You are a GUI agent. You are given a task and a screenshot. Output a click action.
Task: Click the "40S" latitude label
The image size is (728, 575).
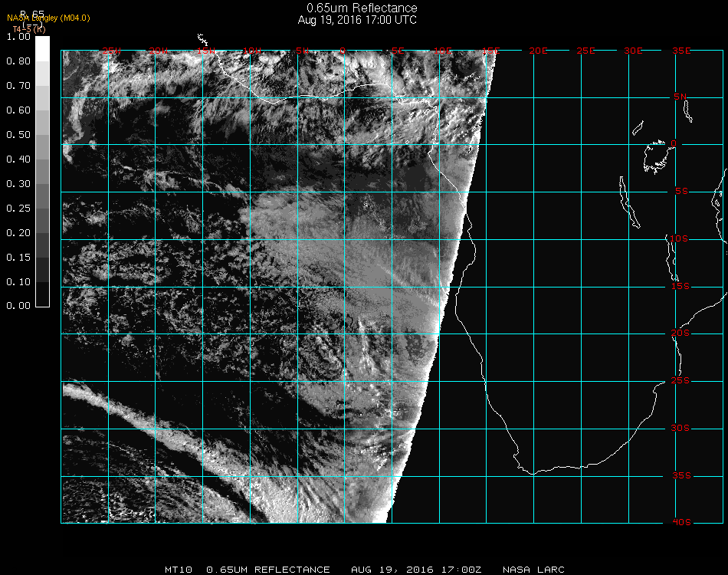[x=681, y=523]
